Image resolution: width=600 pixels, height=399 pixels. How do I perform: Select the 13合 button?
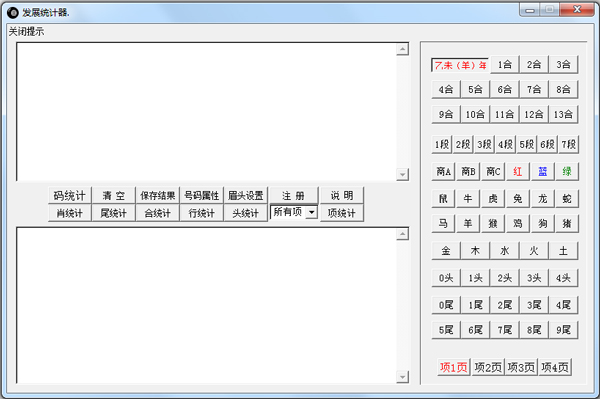point(563,114)
